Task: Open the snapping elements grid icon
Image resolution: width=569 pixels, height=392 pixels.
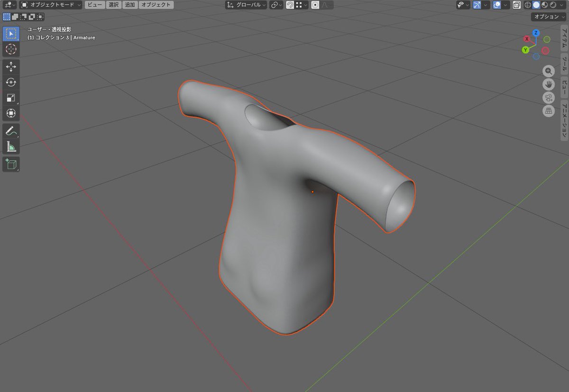Action: point(302,5)
